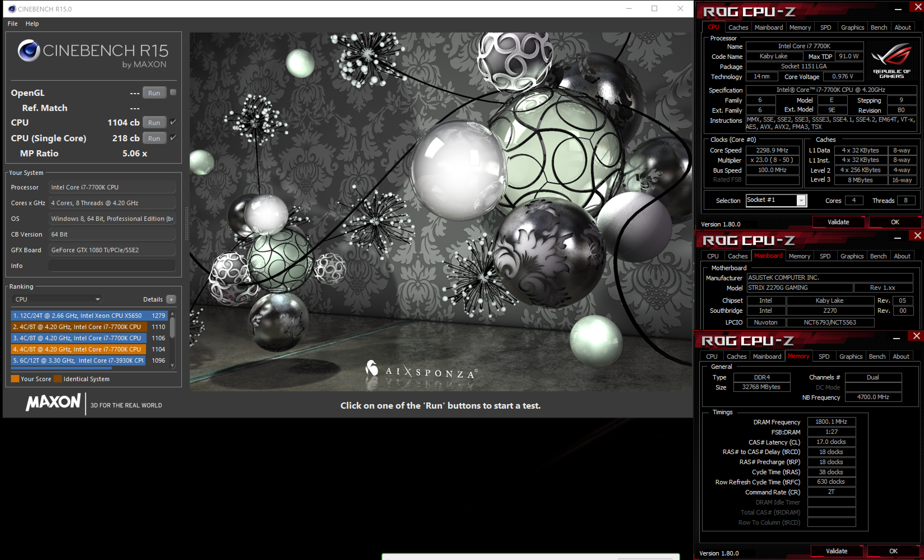Click the ranking list scroll down arrow

point(173,365)
